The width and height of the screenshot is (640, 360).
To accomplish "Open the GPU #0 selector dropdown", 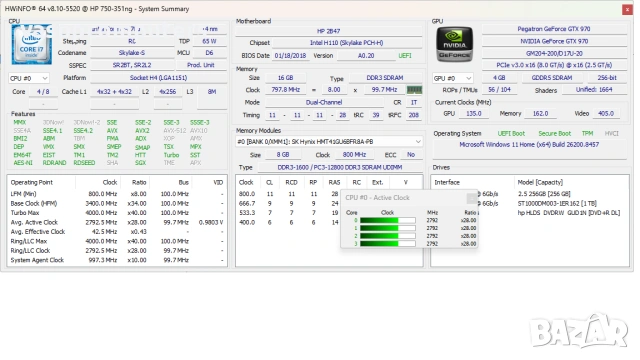I will click(x=452, y=78).
